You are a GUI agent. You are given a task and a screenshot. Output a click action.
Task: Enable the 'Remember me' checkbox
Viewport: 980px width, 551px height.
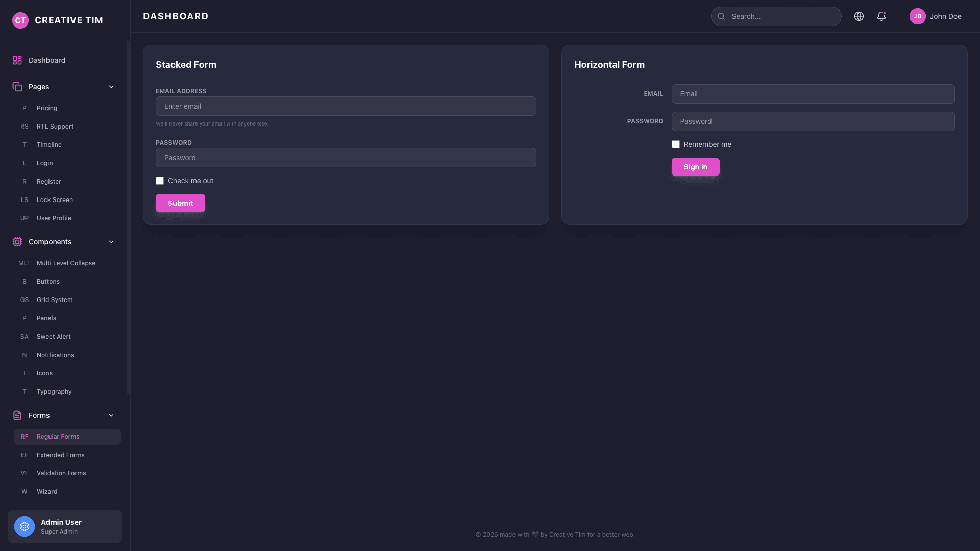pos(676,144)
